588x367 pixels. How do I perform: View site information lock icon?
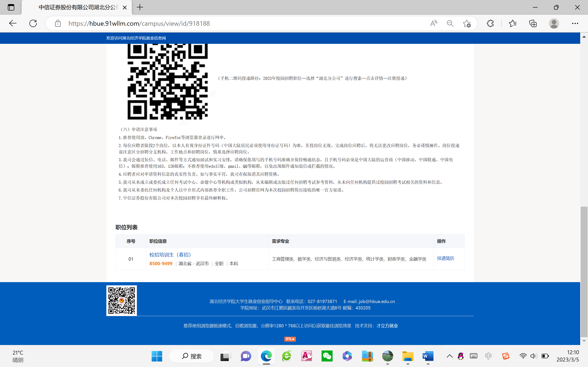tap(58, 23)
